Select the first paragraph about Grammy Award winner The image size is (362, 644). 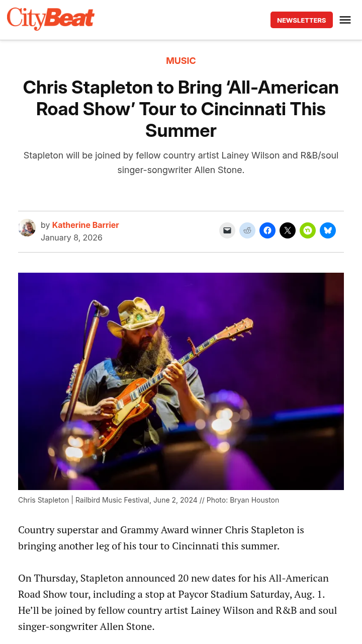161,538
